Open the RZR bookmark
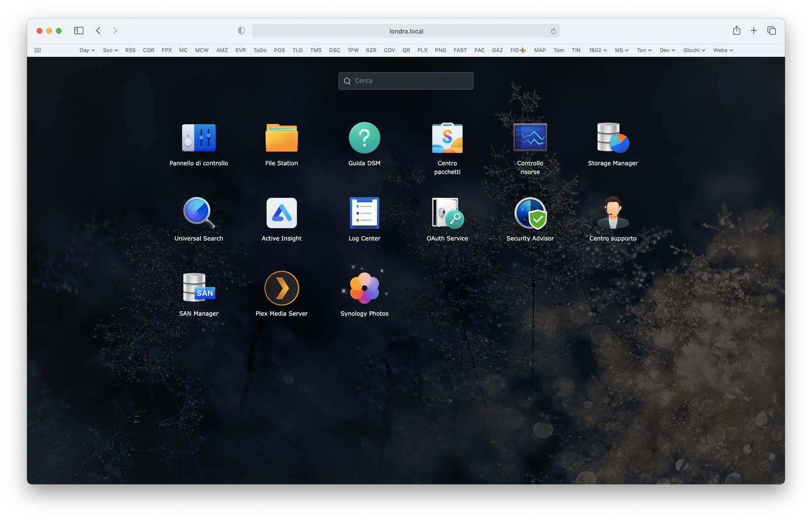The height and width of the screenshot is (520, 812). (371, 50)
